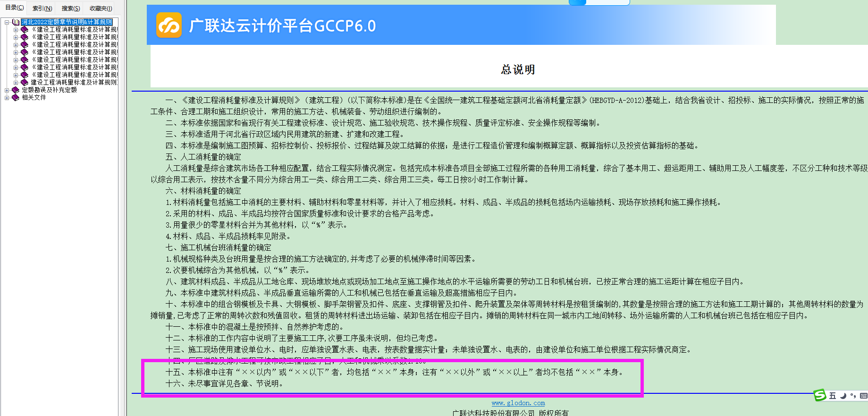This screenshot has height=416, width=868.
Task: Click paragraph 八、建筑材料成品、半成品从工地仓库
Action: click(456, 281)
